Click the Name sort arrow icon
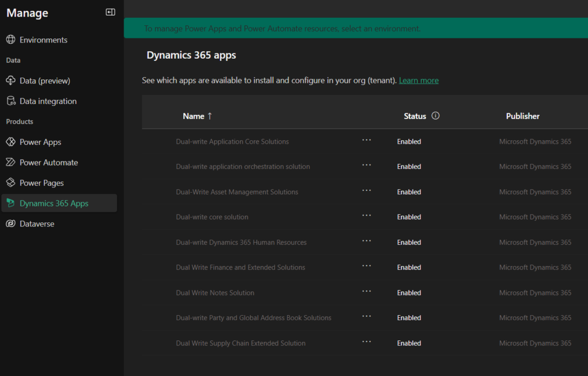Image resolution: width=588 pixels, height=376 pixels. [210, 116]
